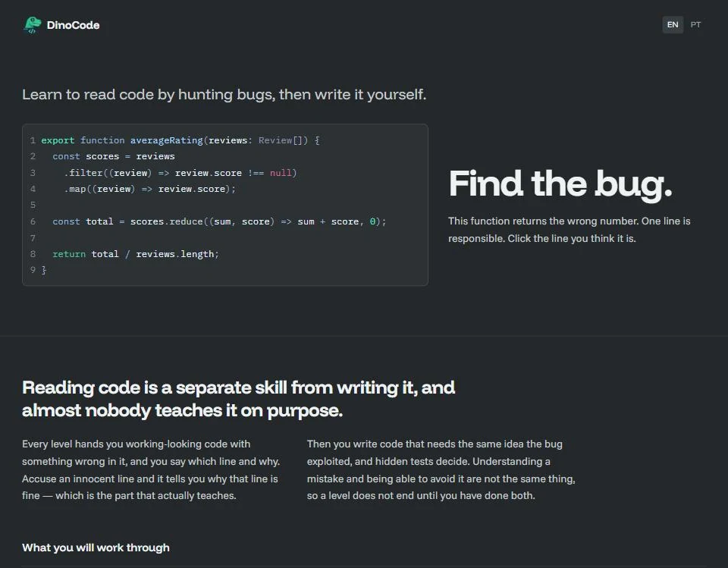The height and width of the screenshot is (568, 728).
Task: Click the scores.reduce total line
Action: 224,221
